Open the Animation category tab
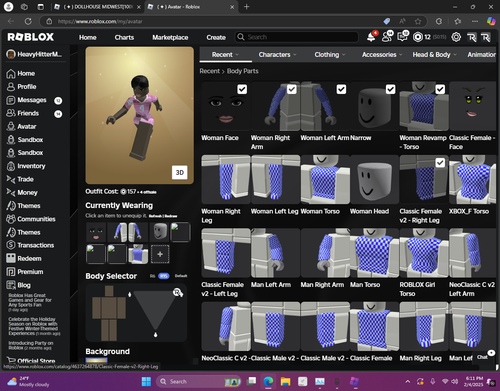Screen dimensions: 500x391 482,55
